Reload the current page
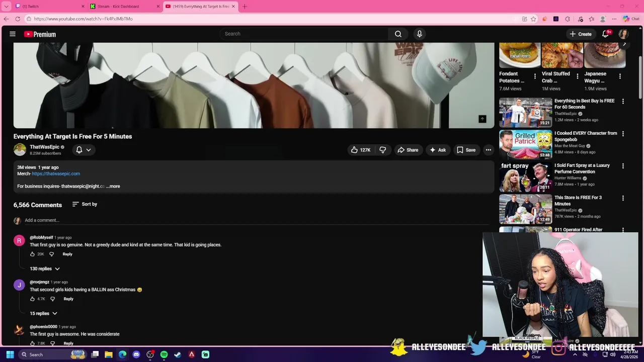This screenshot has height=362, width=644. point(18,19)
